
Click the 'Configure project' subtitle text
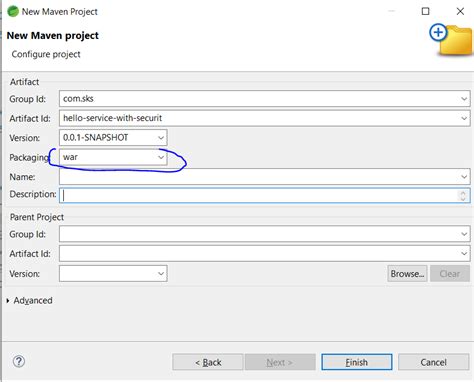pos(46,54)
